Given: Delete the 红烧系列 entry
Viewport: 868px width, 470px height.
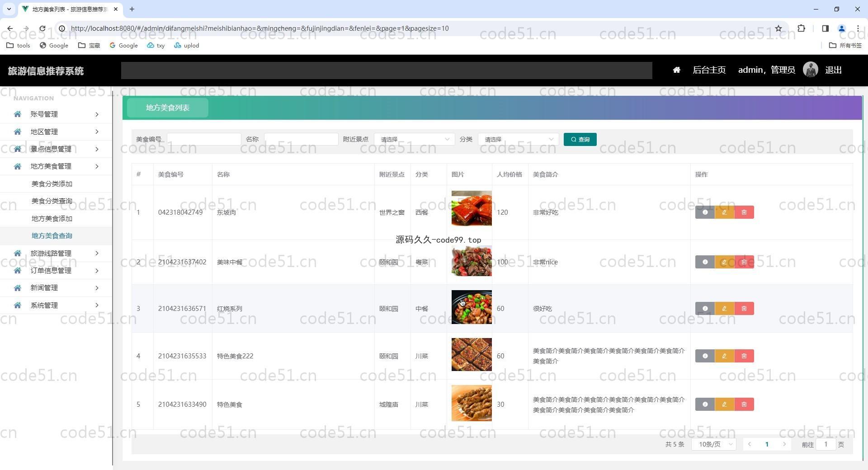Looking at the screenshot, I should 744,309.
